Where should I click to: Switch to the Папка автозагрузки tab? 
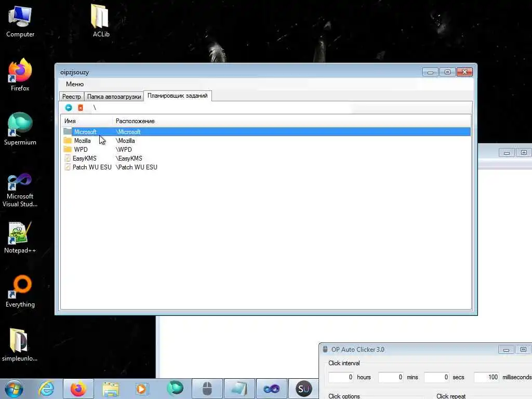point(114,96)
